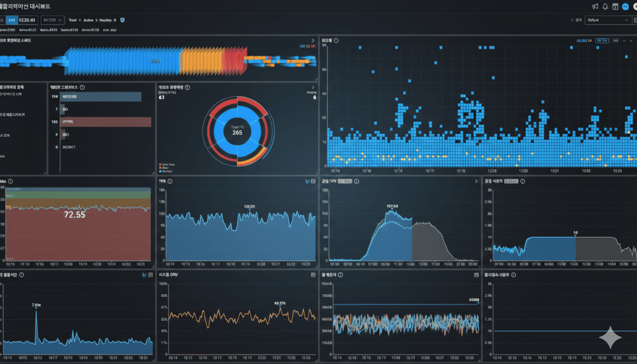
Task: Click the refresh shield icon after Inactive count
Action: (122, 20)
